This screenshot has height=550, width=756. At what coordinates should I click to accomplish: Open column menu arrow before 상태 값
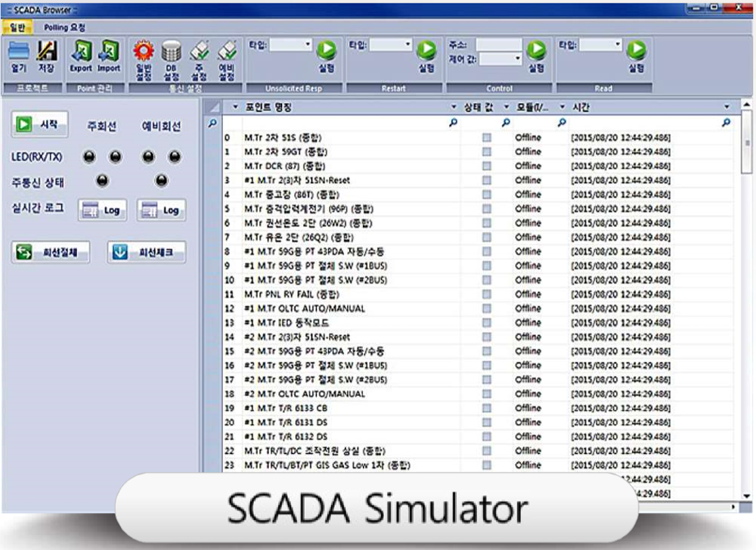[x=454, y=107]
